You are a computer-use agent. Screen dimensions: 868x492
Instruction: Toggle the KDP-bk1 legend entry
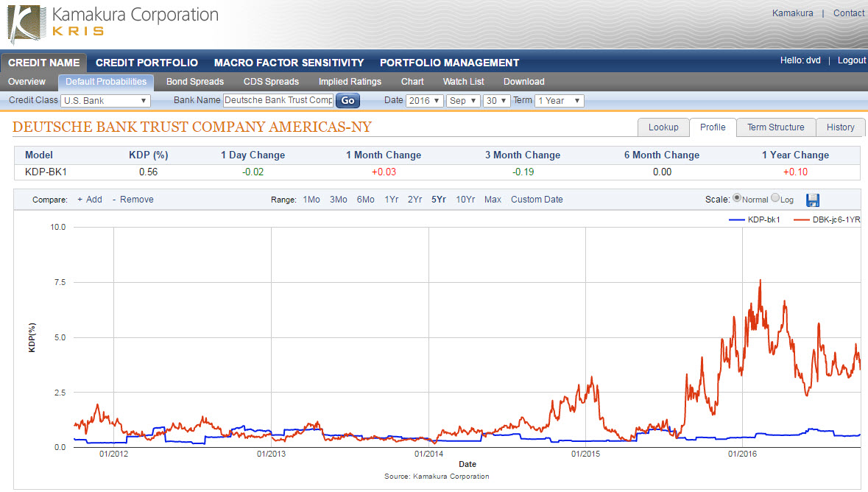click(x=755, y=219)
